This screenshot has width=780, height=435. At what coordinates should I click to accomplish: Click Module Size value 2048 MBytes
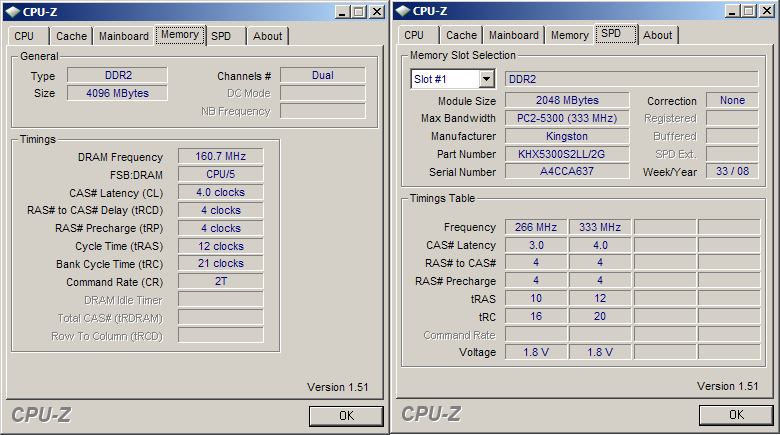[x=567, y=100]
